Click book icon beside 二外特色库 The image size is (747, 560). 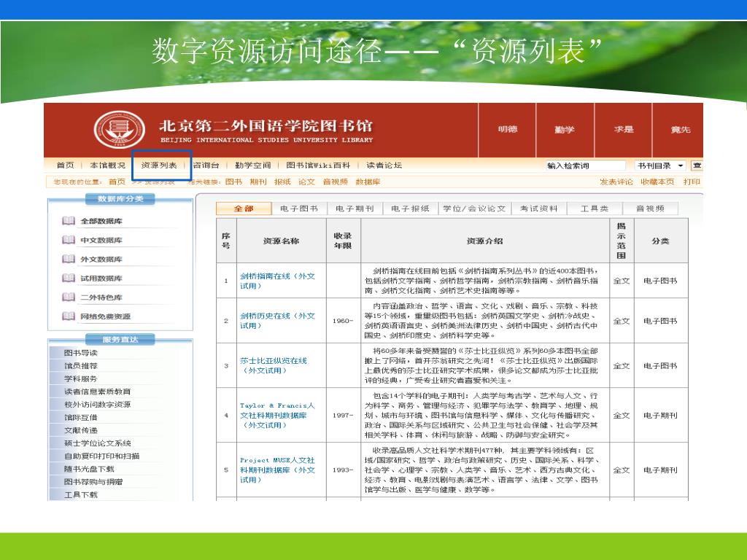click(x=69, y=297)
